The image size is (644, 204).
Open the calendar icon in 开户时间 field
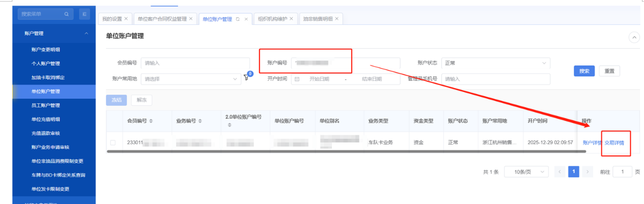click(x=297, y=79)
